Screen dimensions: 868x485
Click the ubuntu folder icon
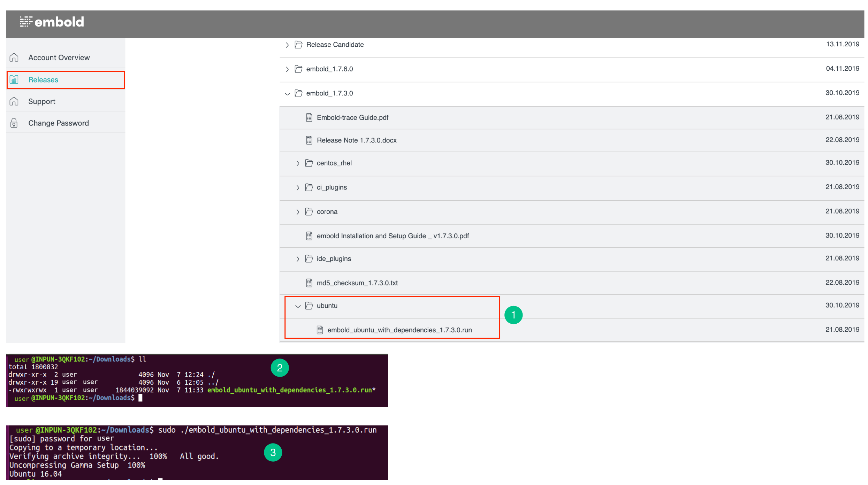[309, 306]
